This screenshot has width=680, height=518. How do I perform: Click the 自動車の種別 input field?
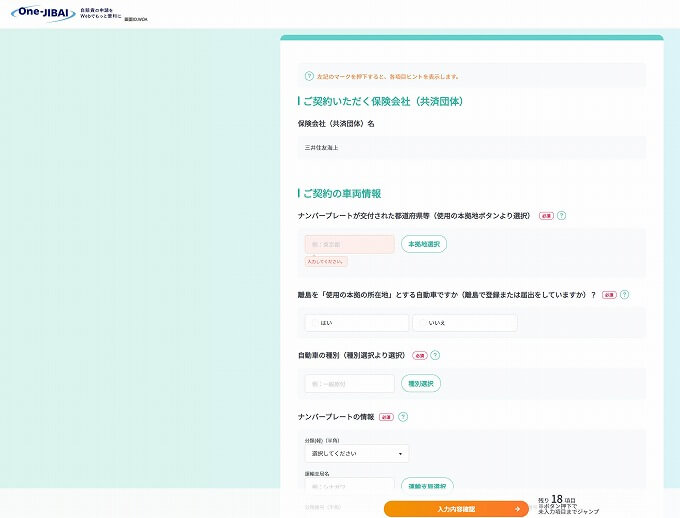point(349,383)
